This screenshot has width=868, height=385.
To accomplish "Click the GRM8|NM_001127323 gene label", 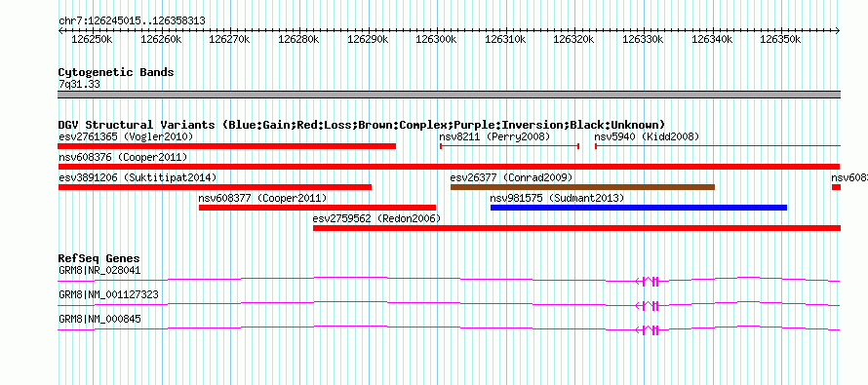I will pos(108,294).
